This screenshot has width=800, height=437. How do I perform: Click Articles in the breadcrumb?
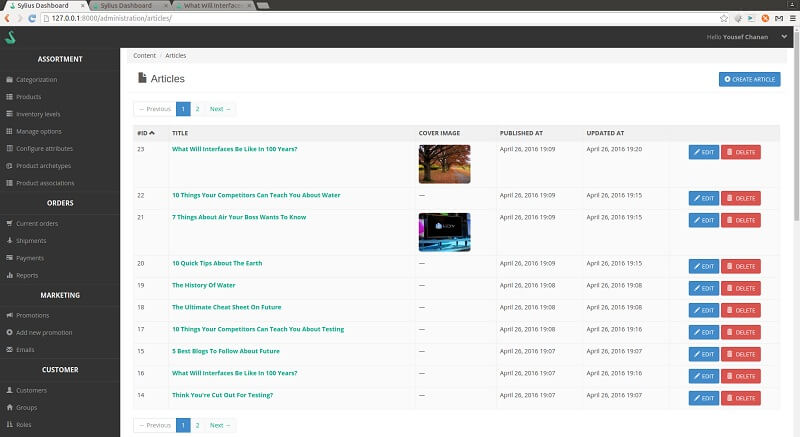[x=176, y=56]
